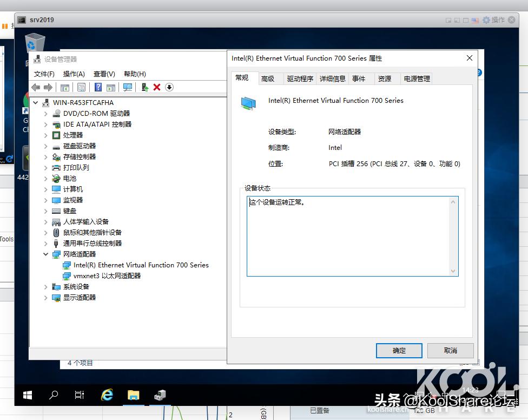Click the 取消 button
The height and width of the screenshot is (420, 528).
(450, 350)
